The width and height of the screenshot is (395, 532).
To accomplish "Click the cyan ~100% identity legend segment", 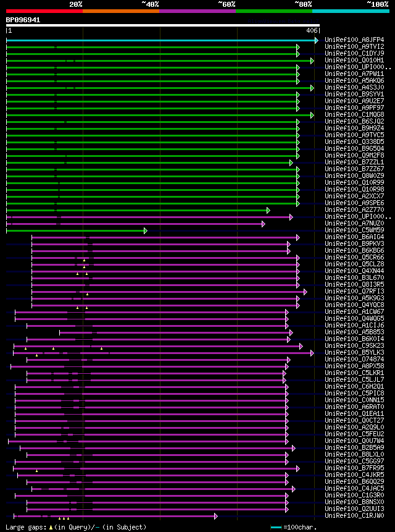I will (351, 11).
